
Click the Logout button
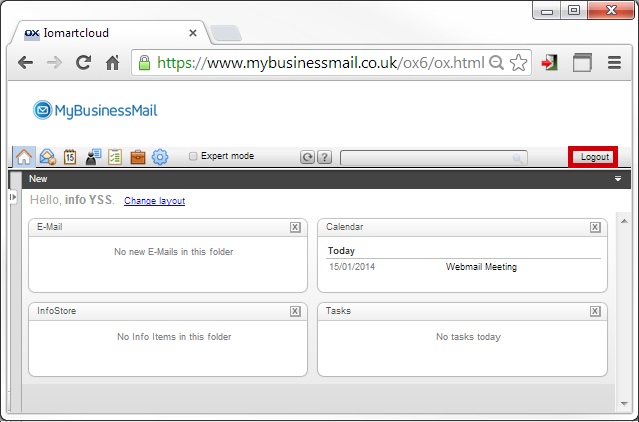pos(593,157)
